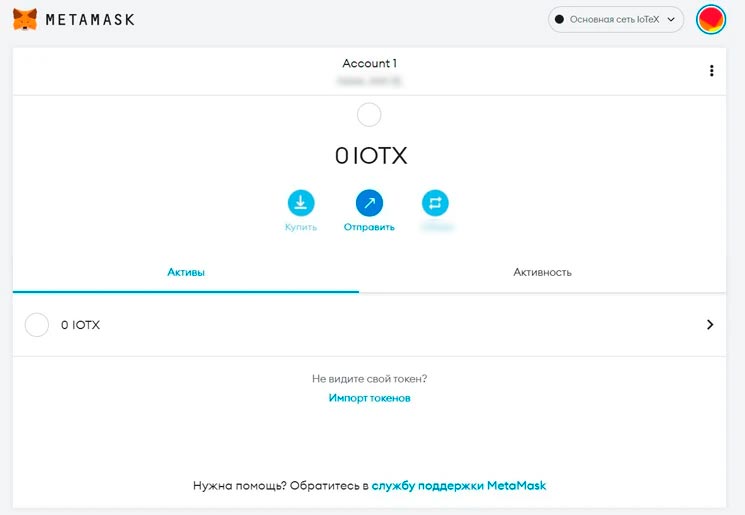Open the account avatar menu

pyautogui.click(x=711, y=19)
